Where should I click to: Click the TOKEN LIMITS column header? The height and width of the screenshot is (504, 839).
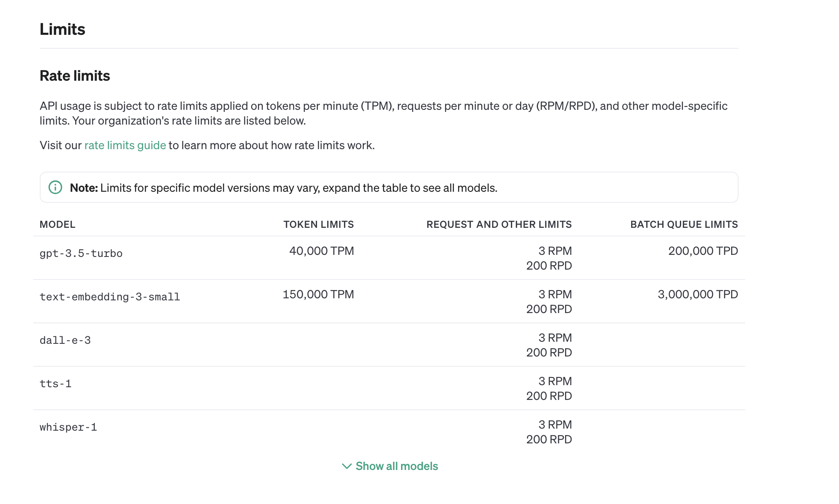(x=319, y=225)
